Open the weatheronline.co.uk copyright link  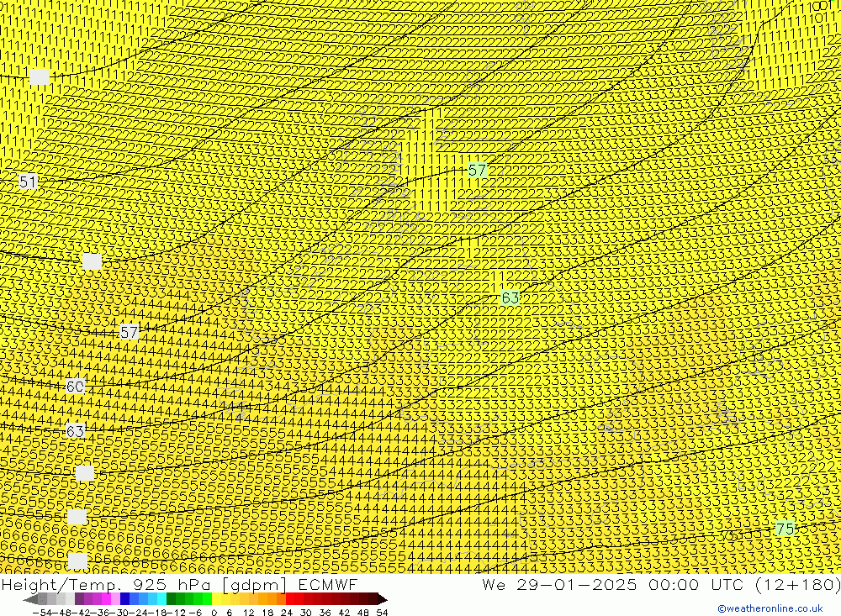point(770,608)
